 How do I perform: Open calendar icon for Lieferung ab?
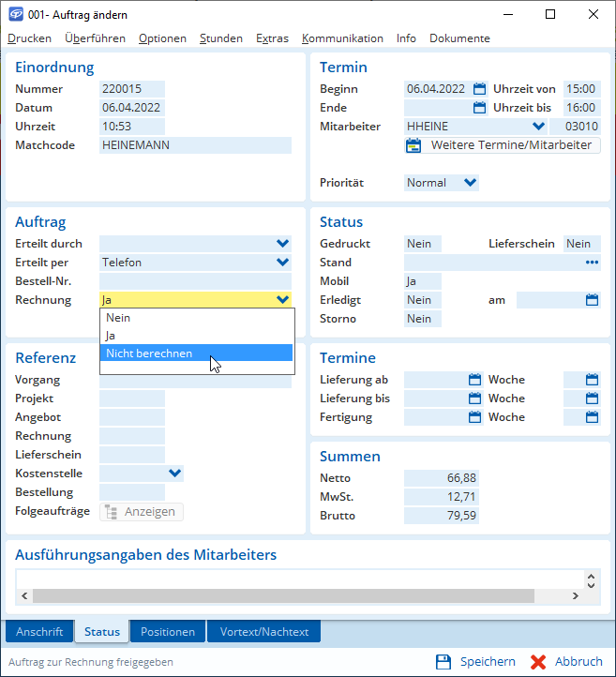coord(476,380)
